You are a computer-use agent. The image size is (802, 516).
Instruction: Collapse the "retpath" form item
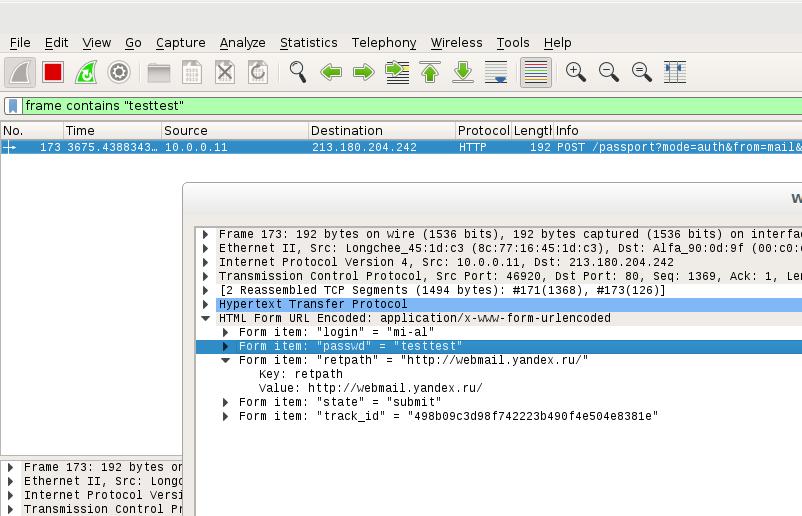click(x=226, y=360)
